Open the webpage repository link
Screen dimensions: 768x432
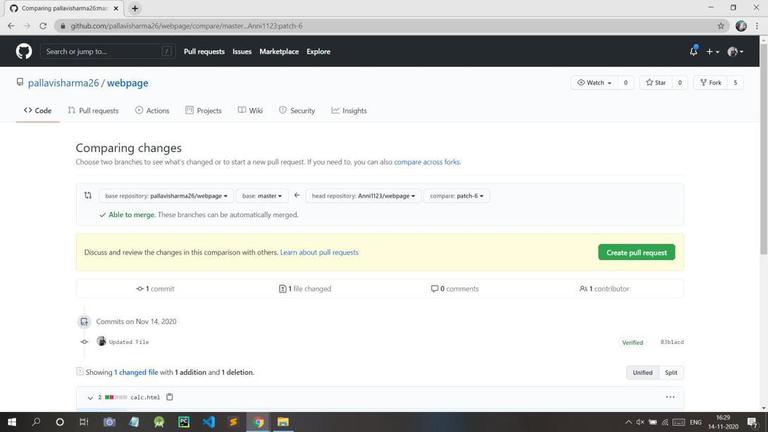pyautogui.click(x=127, y=83)
